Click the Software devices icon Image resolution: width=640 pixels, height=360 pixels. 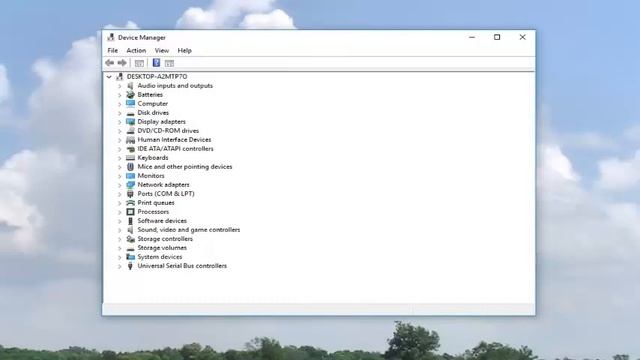point(130,221)
